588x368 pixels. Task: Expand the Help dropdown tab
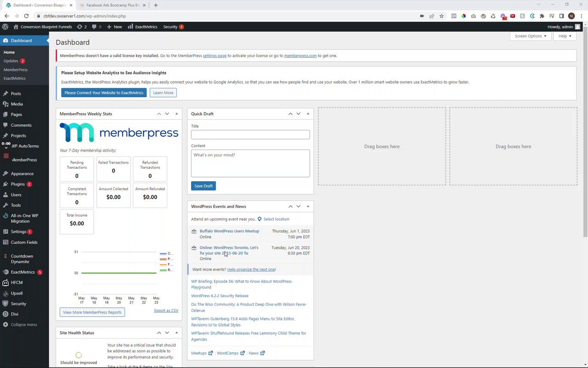565,36
